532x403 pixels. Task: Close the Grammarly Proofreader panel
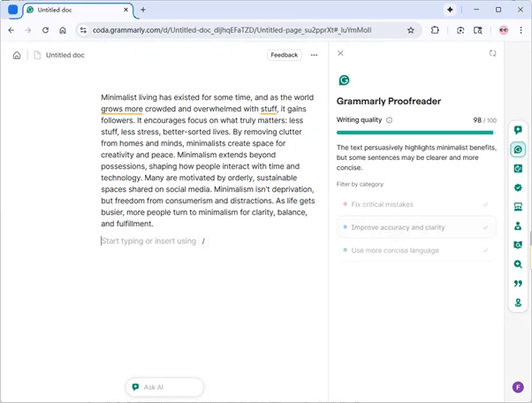(x=340, y=53)
